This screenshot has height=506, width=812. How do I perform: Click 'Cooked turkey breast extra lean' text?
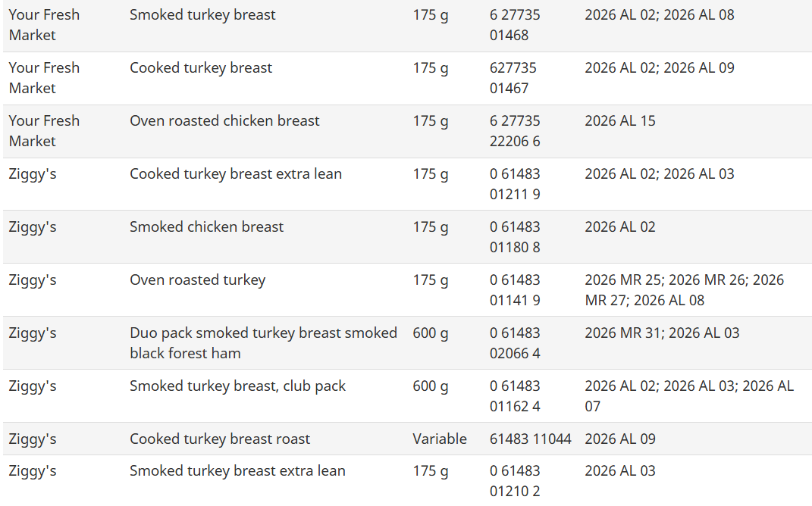pos(236,174)
